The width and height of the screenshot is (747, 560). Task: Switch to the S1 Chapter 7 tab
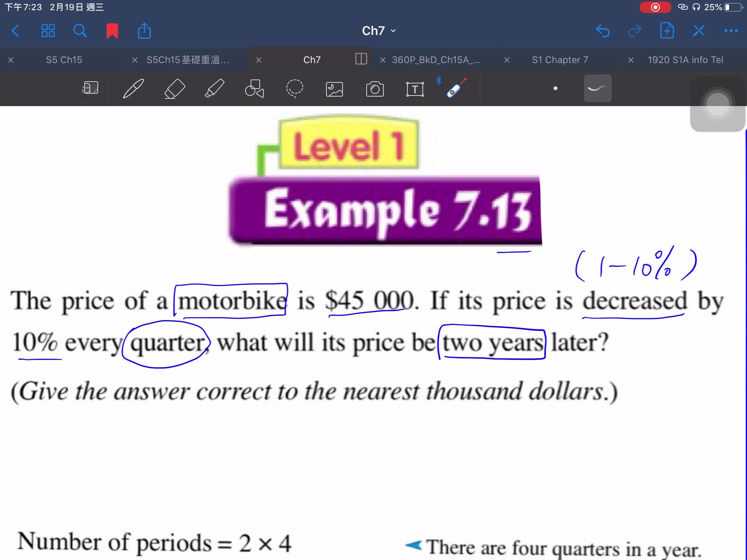pos(559,59)
